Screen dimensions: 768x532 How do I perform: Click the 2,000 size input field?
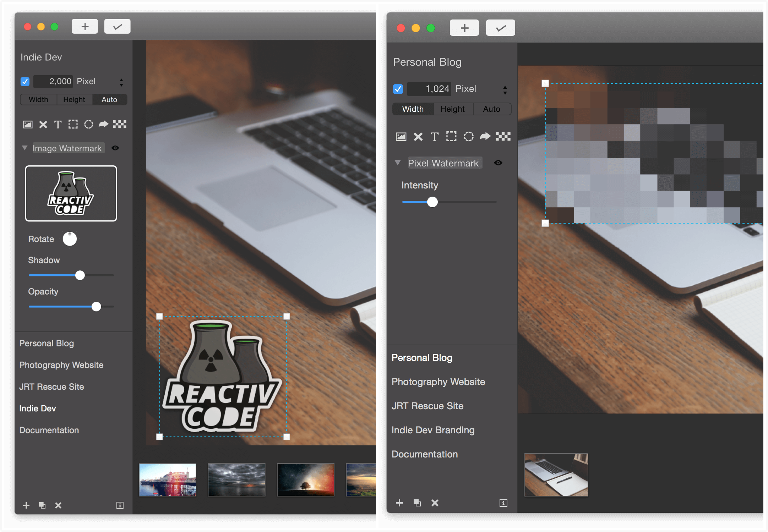[x=53, y=81]
